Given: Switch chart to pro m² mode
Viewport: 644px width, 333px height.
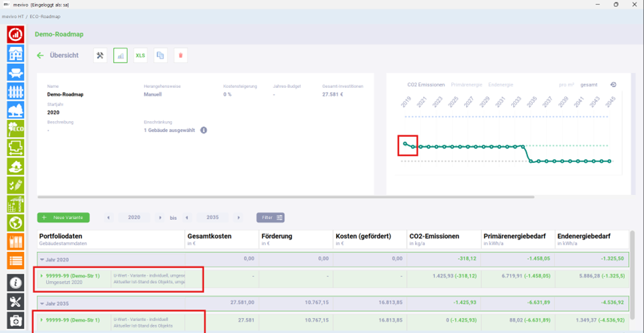Looking at the screenshot, I should [567, 84].
